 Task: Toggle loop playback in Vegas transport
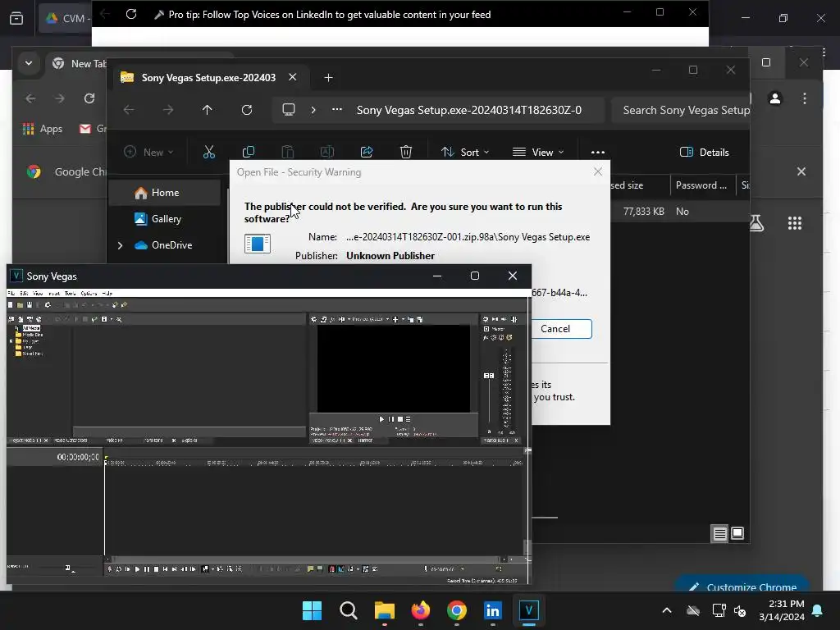pos(119,569)
